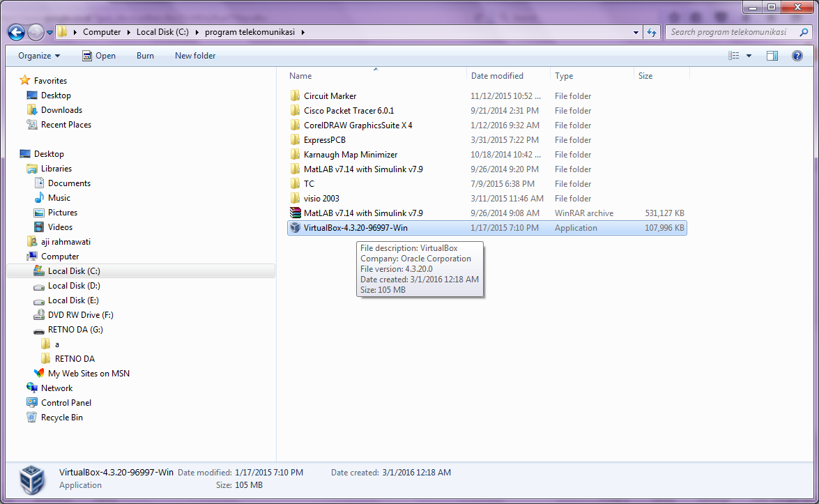
Task: Open RETNO DA subfolder in tree
Action: click(x=75, y=358)
